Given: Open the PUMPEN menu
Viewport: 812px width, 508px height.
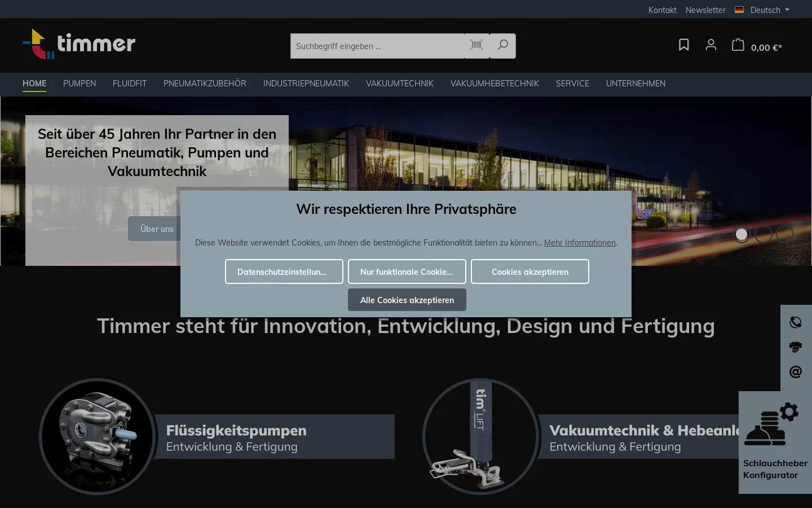Looking at the screenshot, I should pyautogui.click(x=80, y=84).
